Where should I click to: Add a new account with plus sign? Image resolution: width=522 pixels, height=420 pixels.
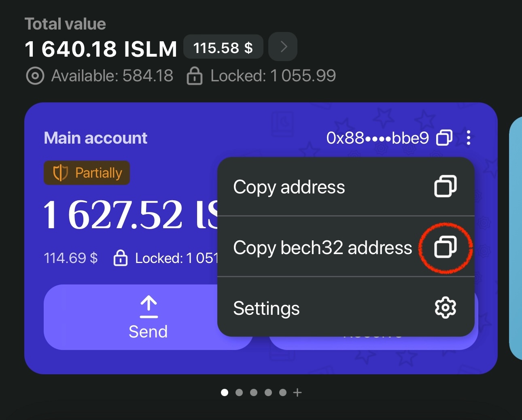[297, 392]
